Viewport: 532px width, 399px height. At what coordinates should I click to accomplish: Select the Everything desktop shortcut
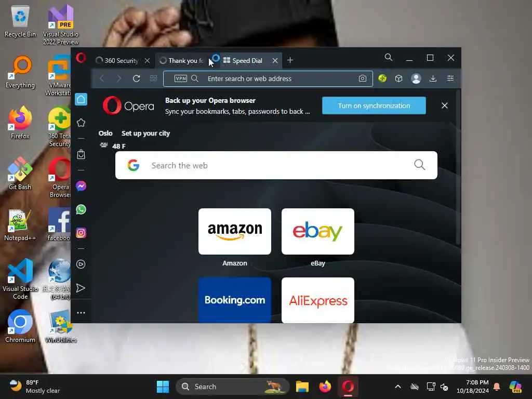[20, 72]
